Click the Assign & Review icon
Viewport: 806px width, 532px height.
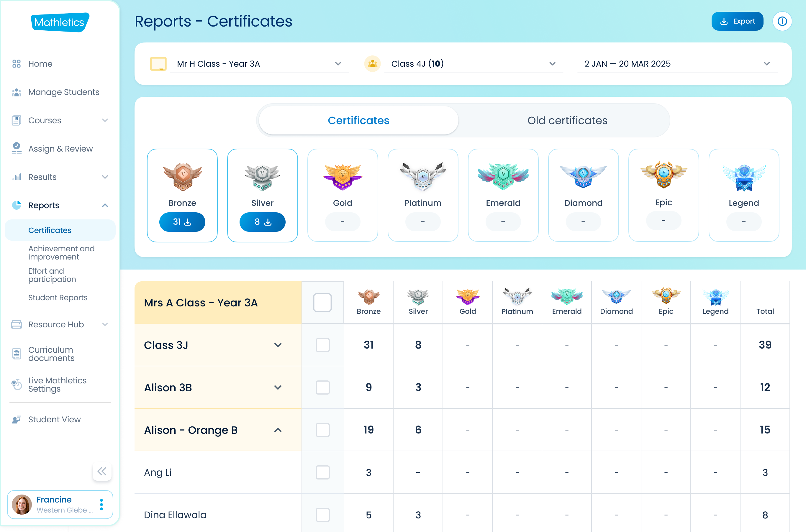pyautogui.click(x=16, y=148)
